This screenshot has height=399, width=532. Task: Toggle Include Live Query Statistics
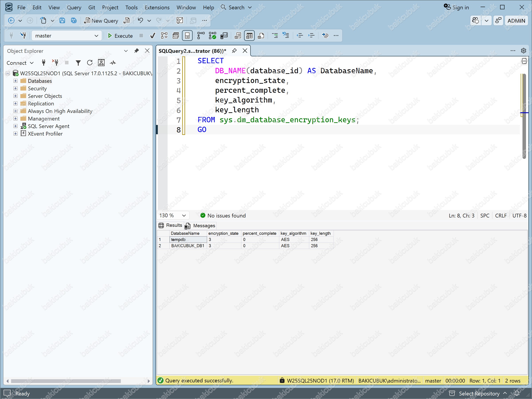[x=212, y=36]
